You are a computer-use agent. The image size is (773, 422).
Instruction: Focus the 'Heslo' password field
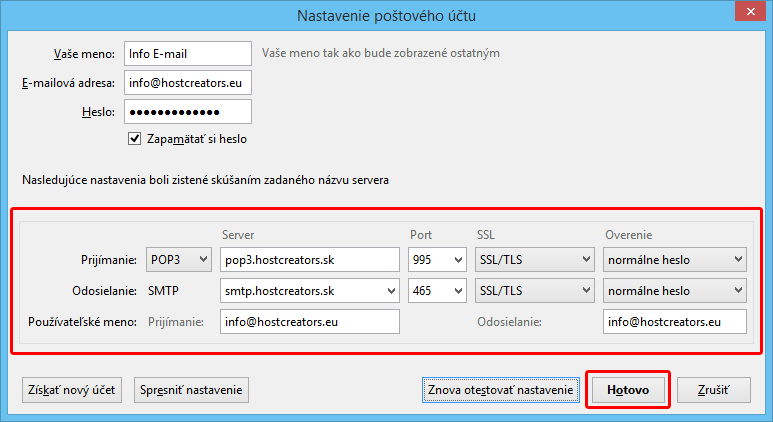[x=188, y=111]
